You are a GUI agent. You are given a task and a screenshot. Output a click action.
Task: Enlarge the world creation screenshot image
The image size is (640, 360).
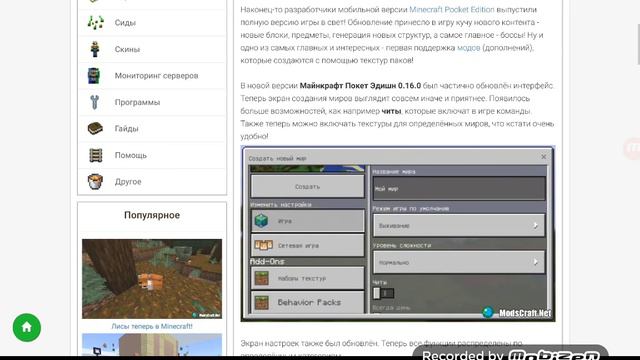tap(398, 233)
